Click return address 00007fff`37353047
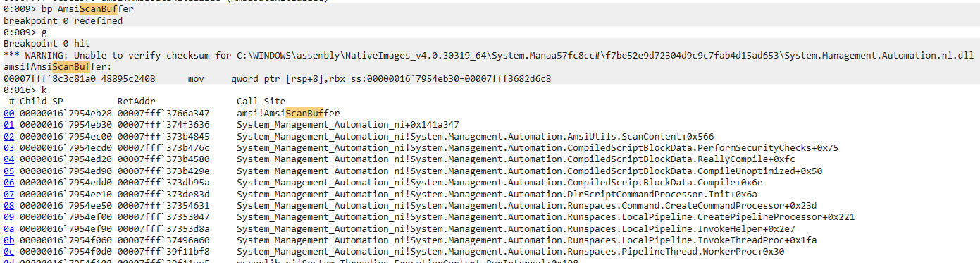The width and height of the screenshot is (980, 263). (163, 216)
